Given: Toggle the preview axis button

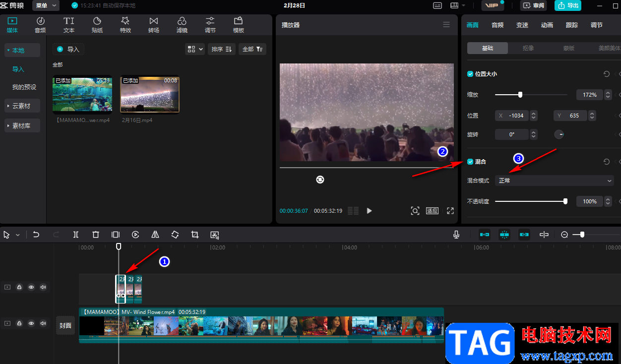Looking at the screenshot, I should (x=544, y=235).
